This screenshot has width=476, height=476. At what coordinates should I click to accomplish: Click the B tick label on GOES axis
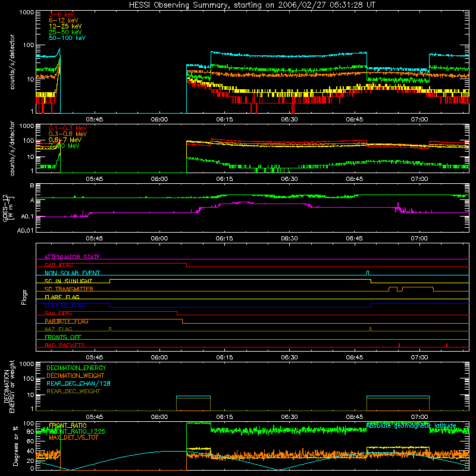click(32, 186)
